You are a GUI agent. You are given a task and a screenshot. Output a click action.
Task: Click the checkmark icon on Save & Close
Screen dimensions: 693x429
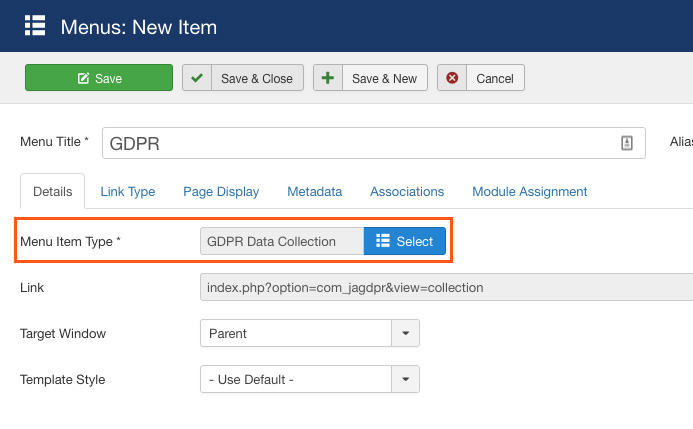pyautogui.click(x=196, y=78)
